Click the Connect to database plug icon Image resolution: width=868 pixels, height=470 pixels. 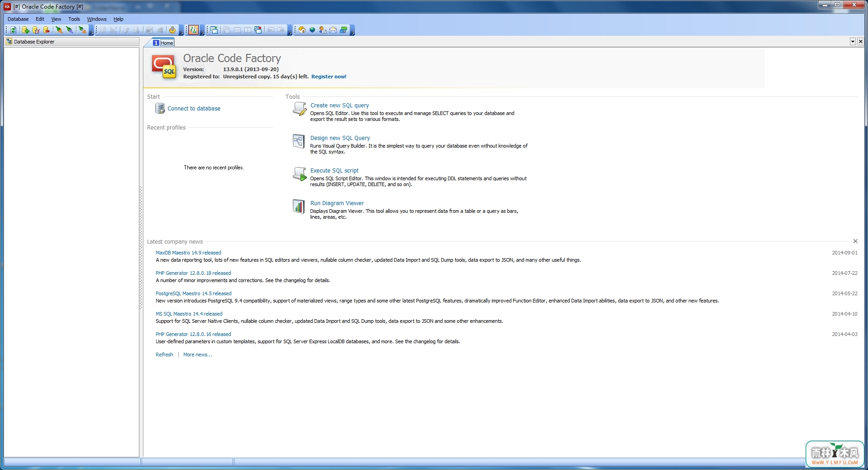click(x=59, y=30)
